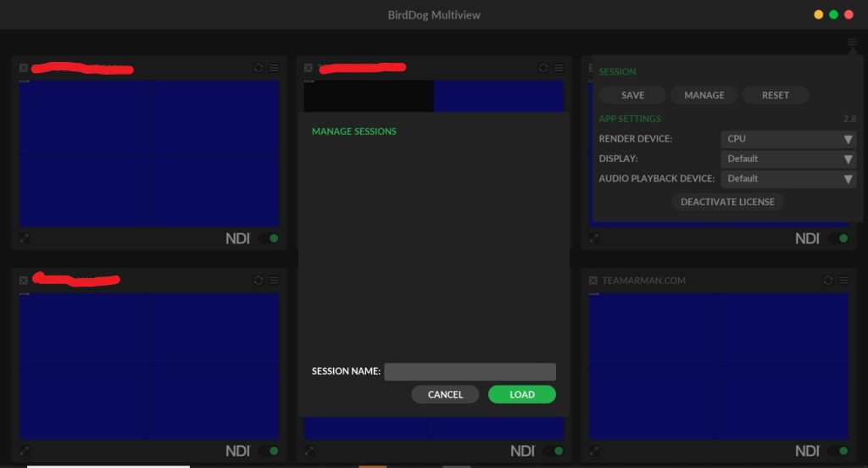868x468 pixels.
Task: Expand TEAMARMAN.COM panel to fullscreen
Action: (x=593, y=451)
